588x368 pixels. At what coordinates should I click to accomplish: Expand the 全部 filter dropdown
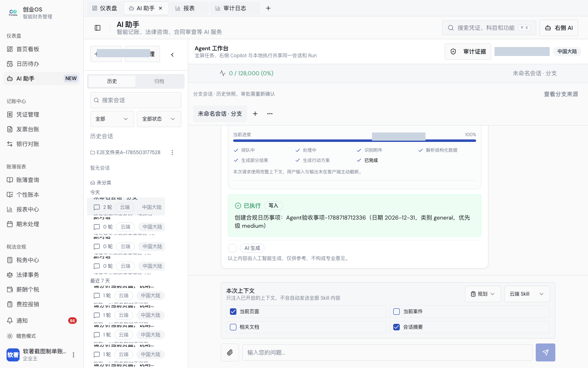tap(112, 119)
